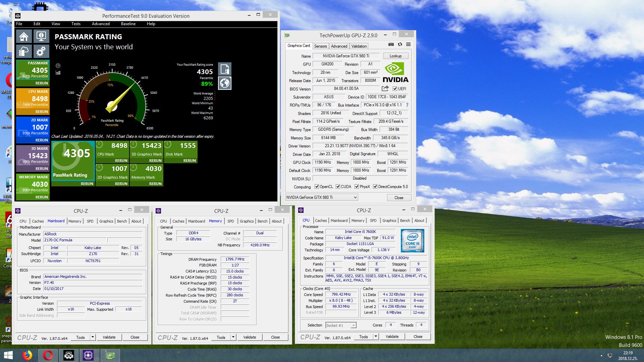Open the system information monitor icon
Screen dimensions: 644x362
(41, 37)
